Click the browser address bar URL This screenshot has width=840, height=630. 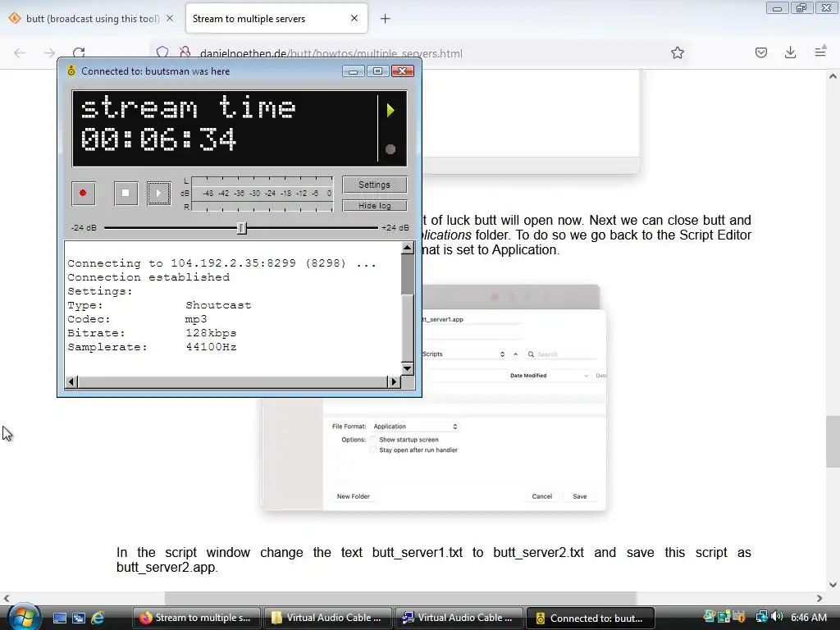[331, 53]
